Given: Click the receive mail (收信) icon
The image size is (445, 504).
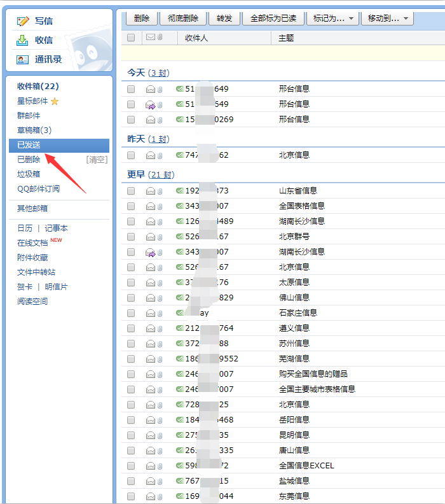Looking at the screenshot, I should click(23, 40).
